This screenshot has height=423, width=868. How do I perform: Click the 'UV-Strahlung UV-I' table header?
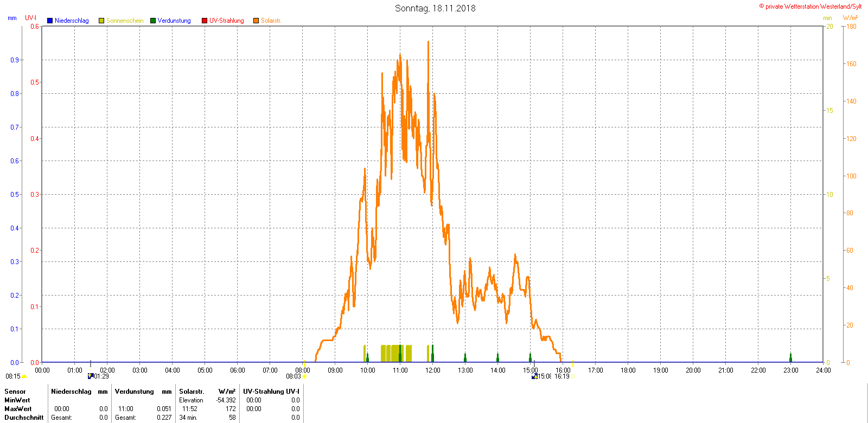(x=271, y=392)
